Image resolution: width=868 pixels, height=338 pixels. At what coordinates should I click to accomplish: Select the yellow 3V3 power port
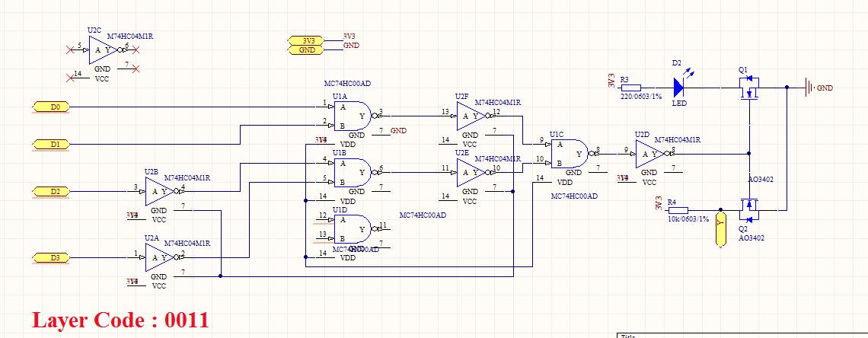tap(305, 40)
